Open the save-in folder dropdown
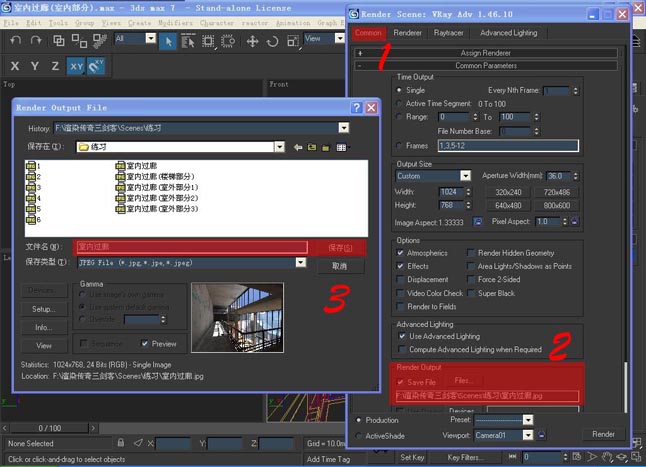The width and height of the screenshot is (646, 467). pyautogui.click(x=279, y=147)
